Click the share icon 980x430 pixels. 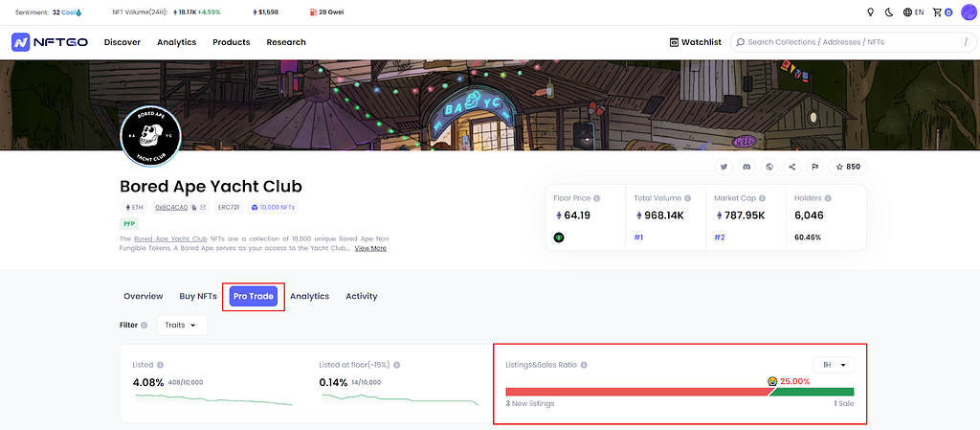[791, 167]
